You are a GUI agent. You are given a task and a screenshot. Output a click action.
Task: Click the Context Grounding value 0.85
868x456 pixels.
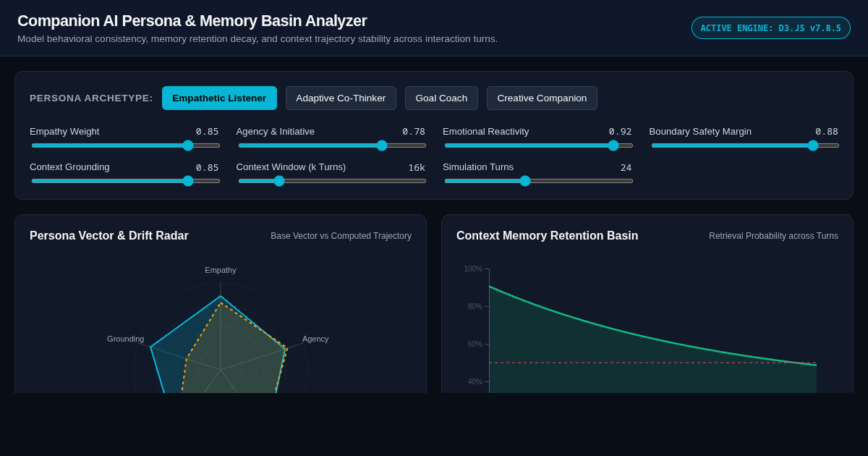pyautogui.click(x=207, y=167)
